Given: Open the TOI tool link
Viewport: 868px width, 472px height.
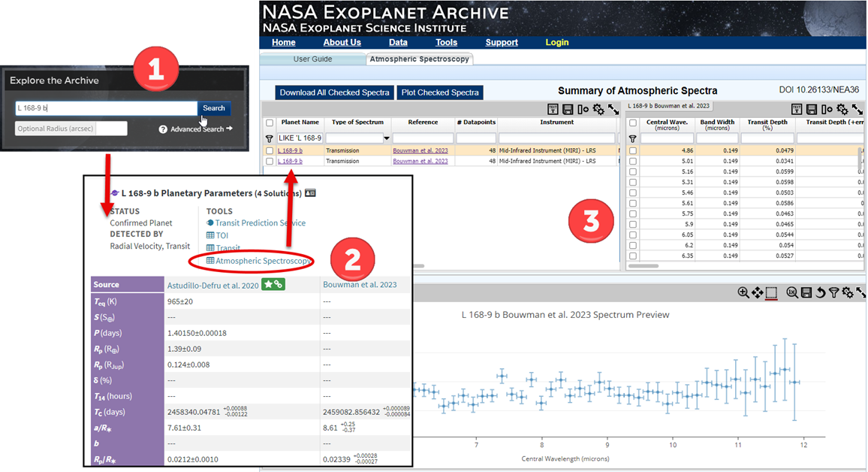Looking at the screenshot, I should click(222, 235).
